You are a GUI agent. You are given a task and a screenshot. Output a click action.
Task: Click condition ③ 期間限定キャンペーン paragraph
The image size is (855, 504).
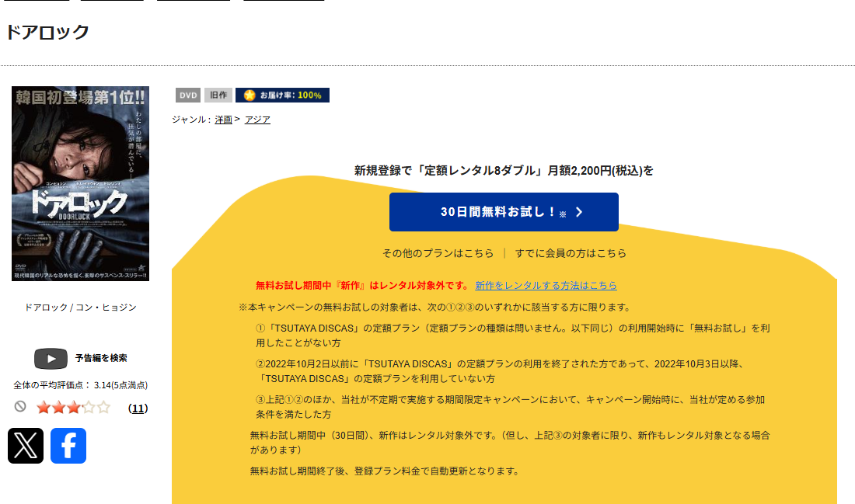(x=511, y=407)
